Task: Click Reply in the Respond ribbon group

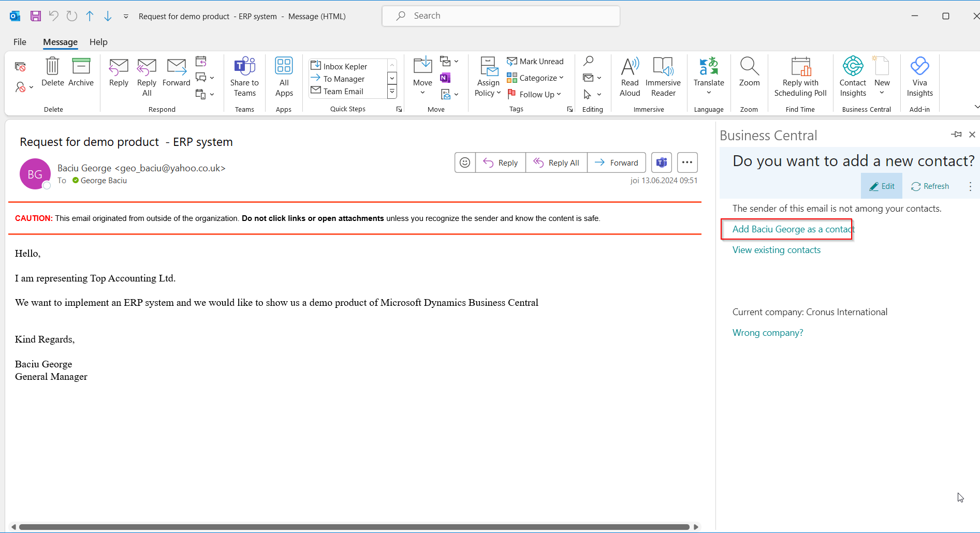Action: click(x=119, y=72)
